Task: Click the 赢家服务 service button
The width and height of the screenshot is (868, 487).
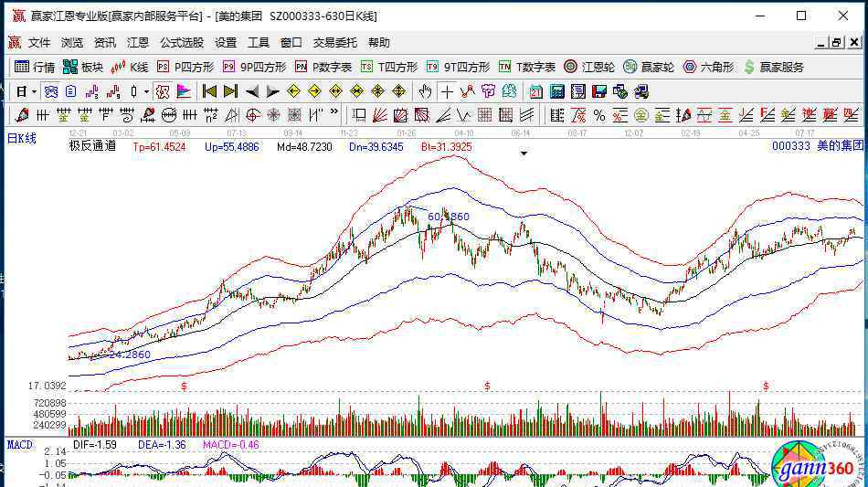Action: coord(774,67)
